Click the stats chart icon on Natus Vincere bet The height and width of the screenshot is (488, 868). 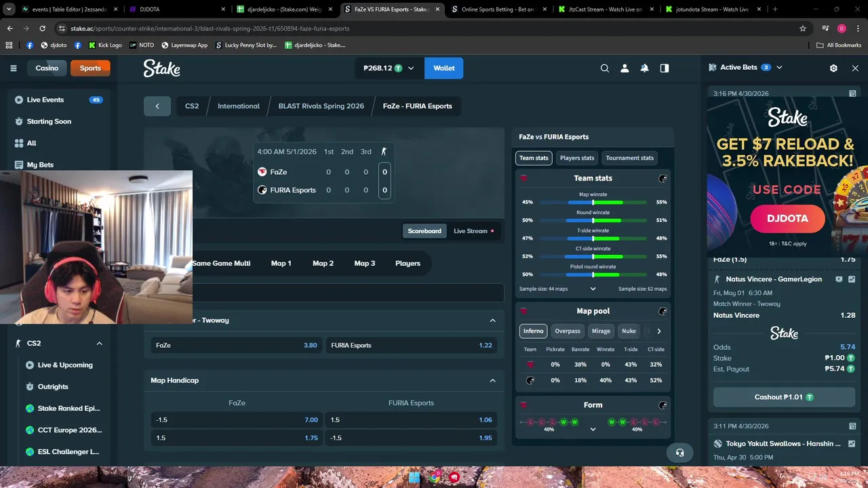(852, 279)
